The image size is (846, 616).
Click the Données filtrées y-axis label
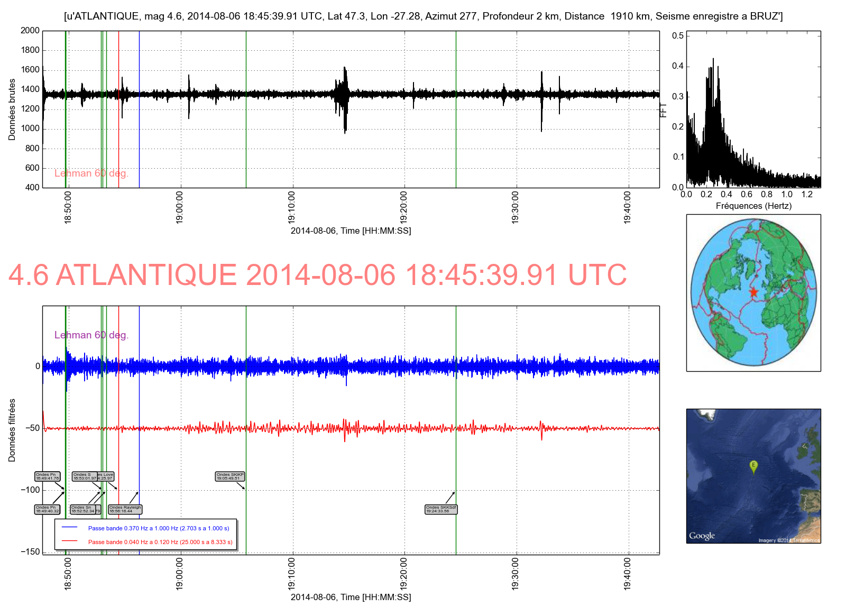(x=12, y=430)
